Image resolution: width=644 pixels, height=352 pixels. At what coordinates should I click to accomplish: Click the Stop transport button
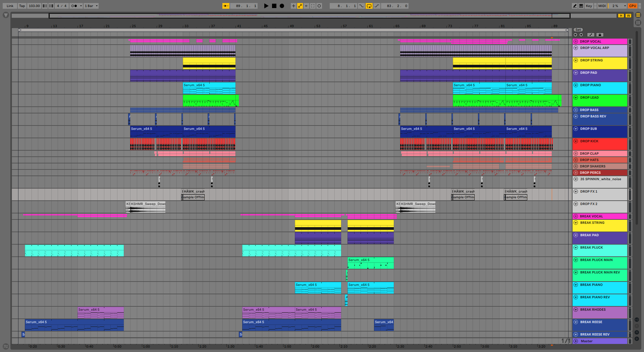click(x=274, y=6)
